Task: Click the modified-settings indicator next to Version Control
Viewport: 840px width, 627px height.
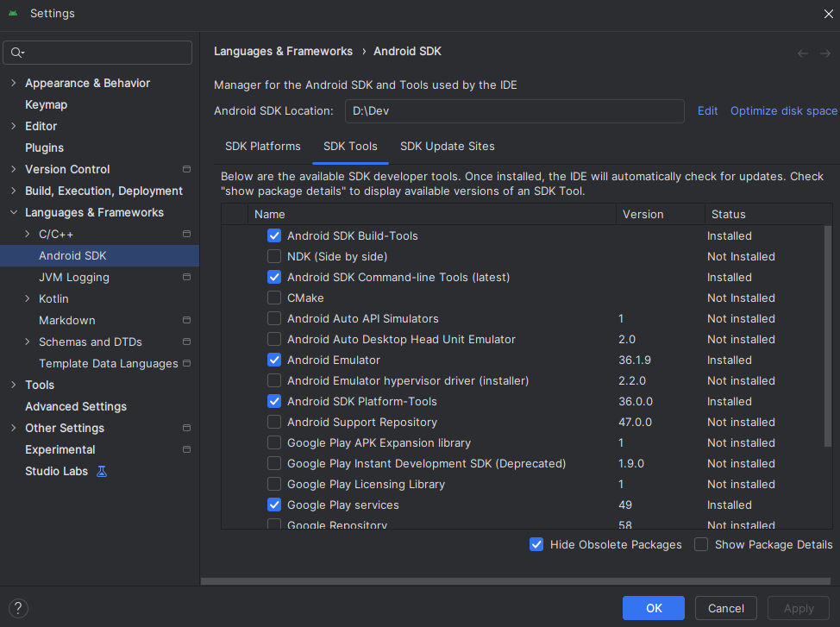Action: coord(185,169)
